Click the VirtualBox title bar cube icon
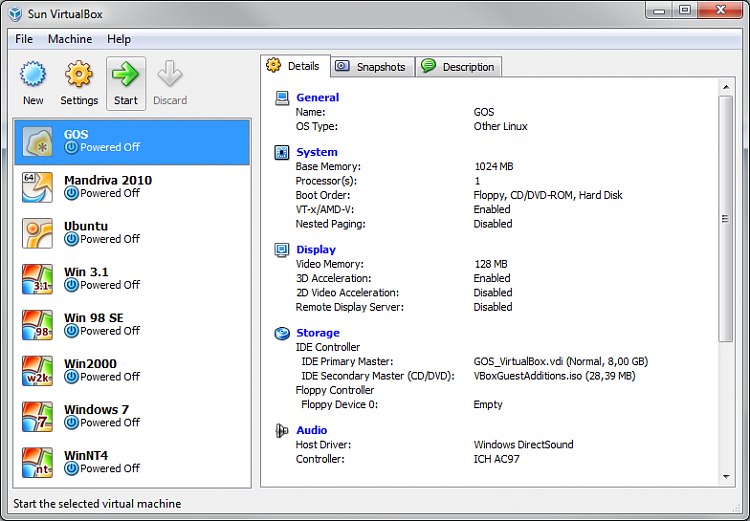Viewport: 750px width, 521px height. 15,14
